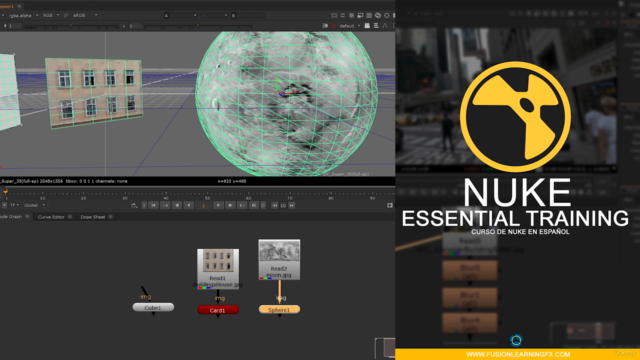Switch to the Node Graph tab

pos(11,217)
